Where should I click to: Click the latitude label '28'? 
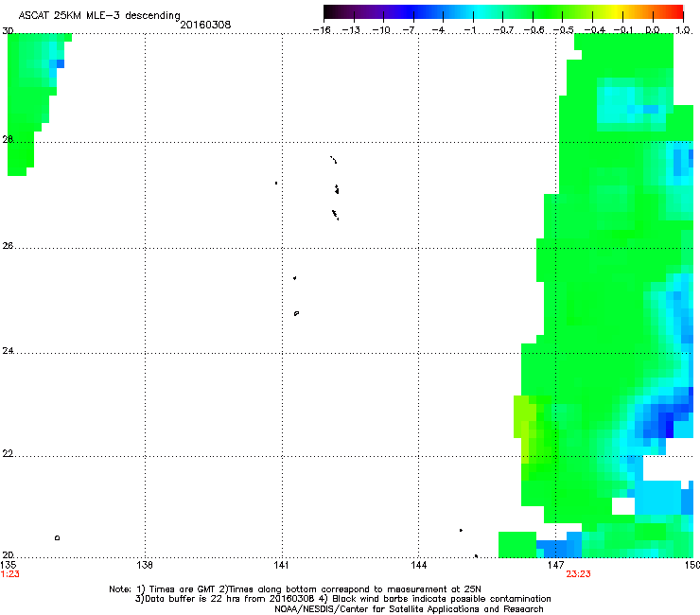click(8, 139)
